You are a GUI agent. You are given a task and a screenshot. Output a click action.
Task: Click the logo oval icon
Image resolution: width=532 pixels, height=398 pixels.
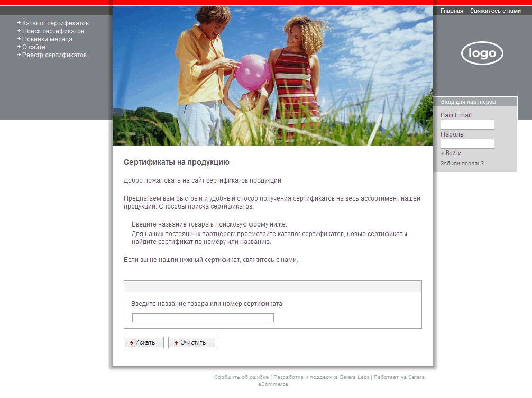(482, 53)
